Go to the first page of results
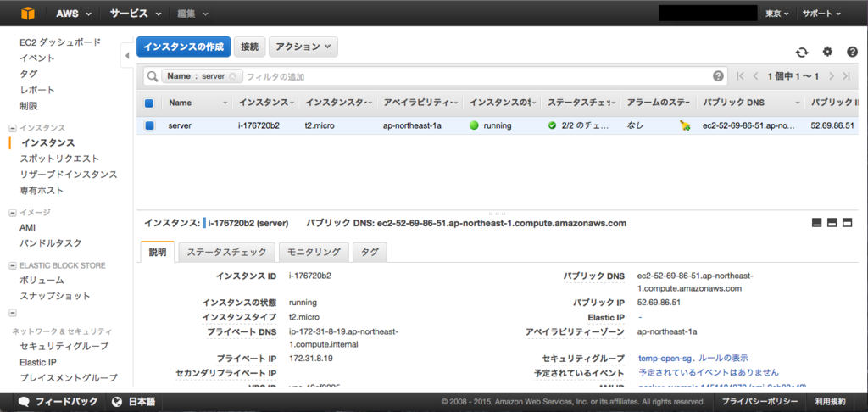The height and width of the screenshot is (412, 868). point(740,76)
